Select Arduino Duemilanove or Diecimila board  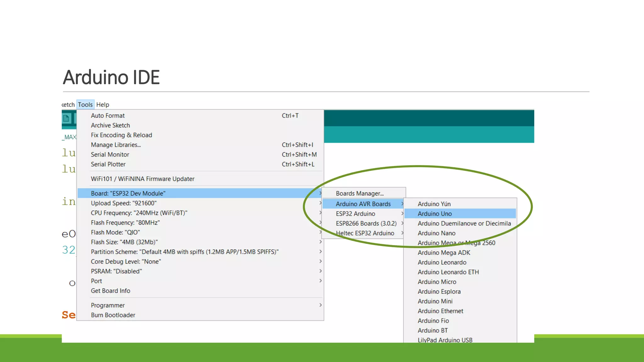pyautogui.click(x=460, y=223)
